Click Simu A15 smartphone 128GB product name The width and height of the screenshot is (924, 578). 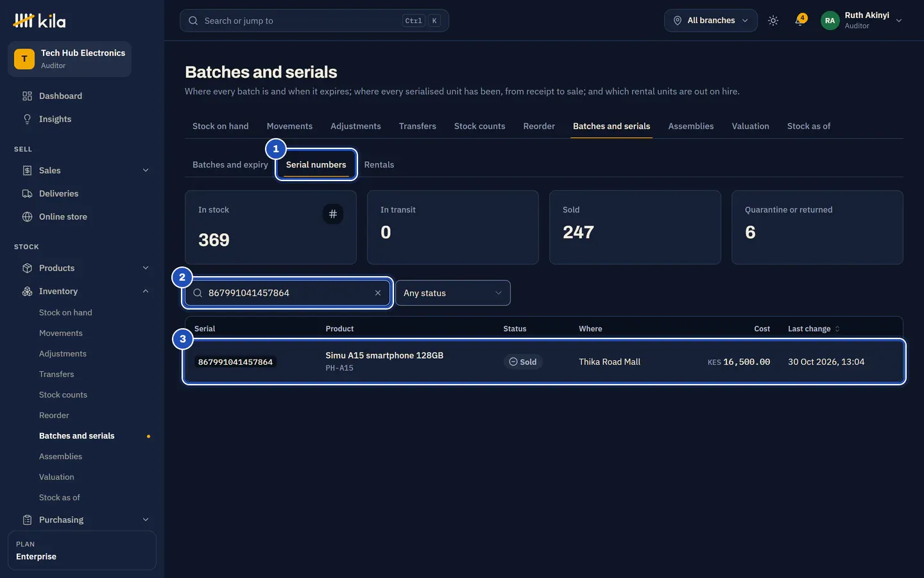(x=384, y=356)
